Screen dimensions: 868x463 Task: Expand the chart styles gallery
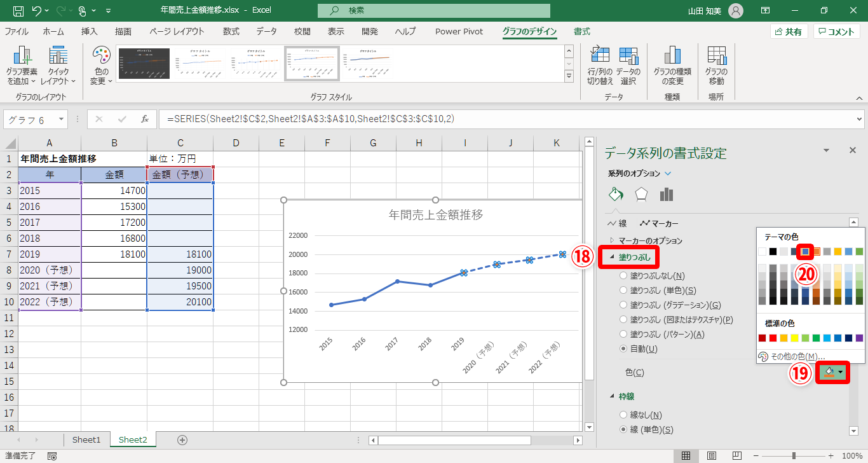point(569,77)
